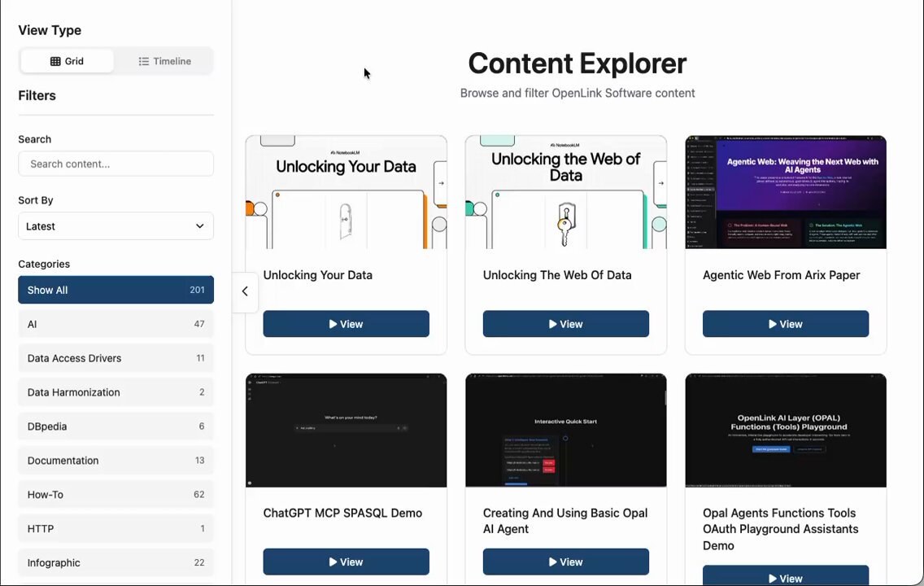The width and height of the screenshot is (924, 586).
Task: Open the OPAL Functions Playground thumbnail
Action: (786, 431)
